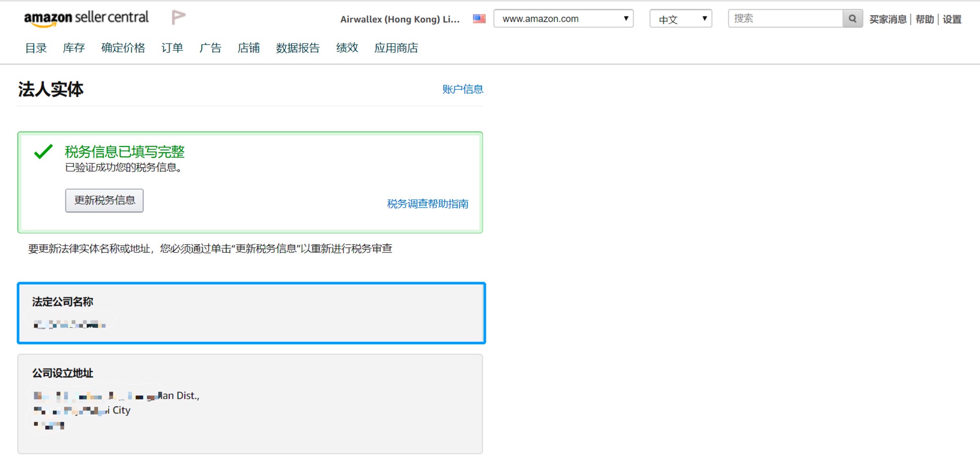Go to the 账户信息 link

pyautogui.click(x=462, y=89)
